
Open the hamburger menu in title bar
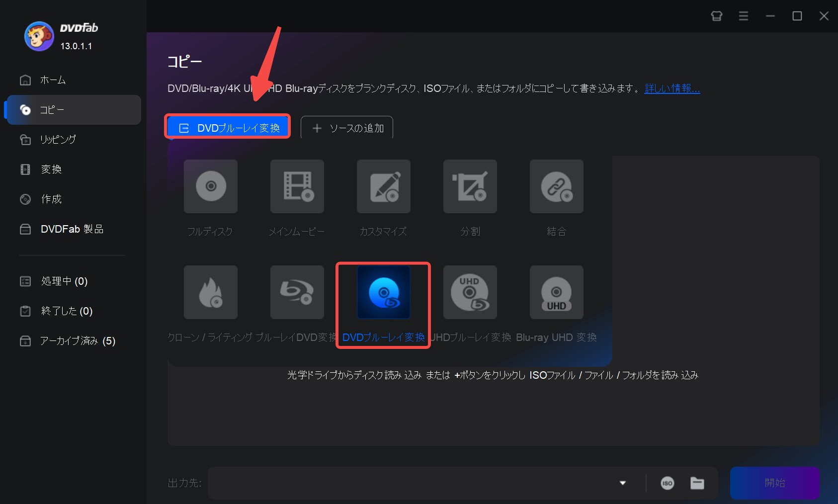click(x=744, y=16)
